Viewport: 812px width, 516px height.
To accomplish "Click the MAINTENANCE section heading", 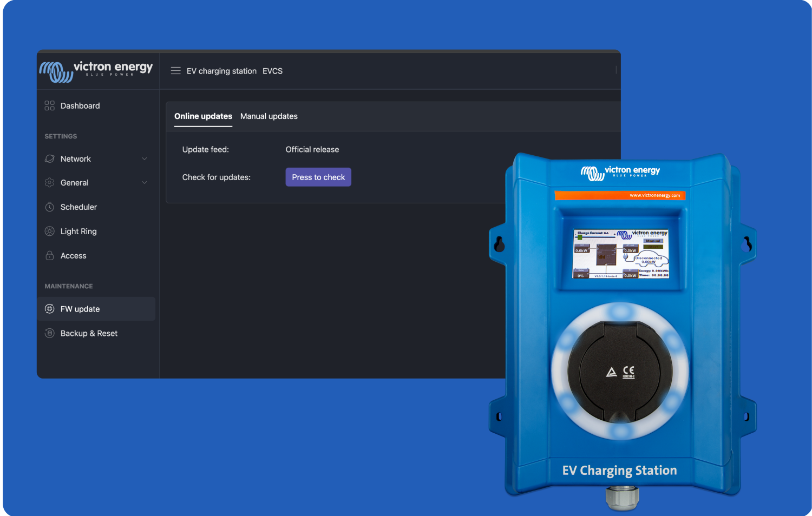I will pos(69,286).
